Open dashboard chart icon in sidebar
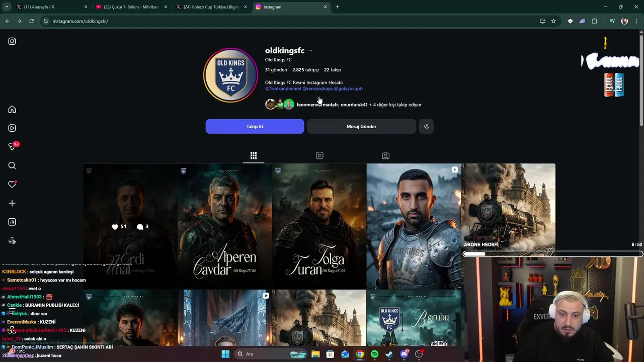The height and width of the screenshot is (362, 644). (x=12, y=222)
